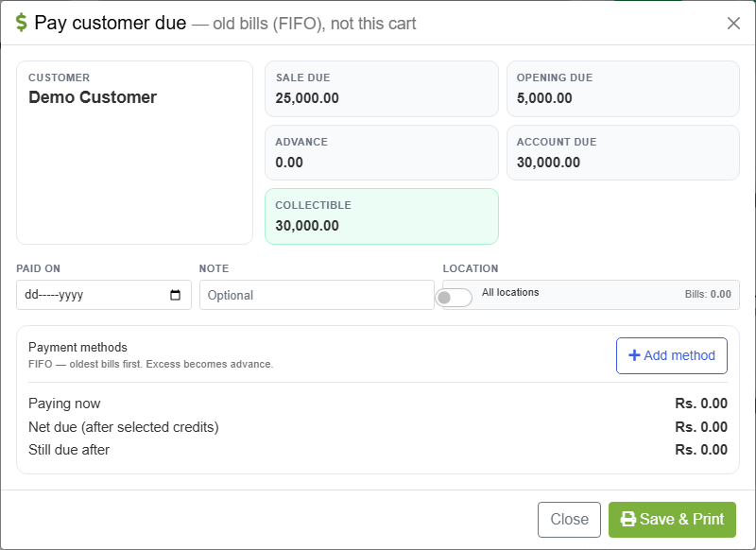
Task: Open the calendar picker icon in Paid On
Action: [175, 295]
